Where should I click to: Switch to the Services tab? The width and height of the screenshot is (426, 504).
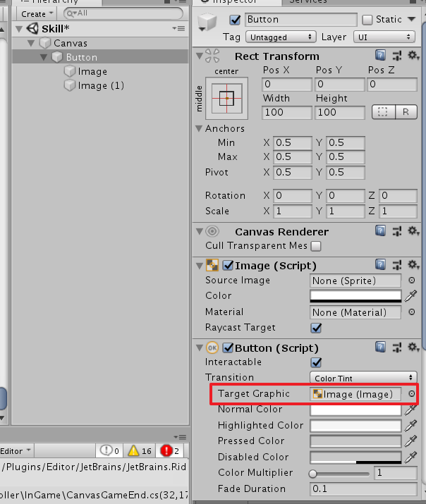tap(308, 1)
